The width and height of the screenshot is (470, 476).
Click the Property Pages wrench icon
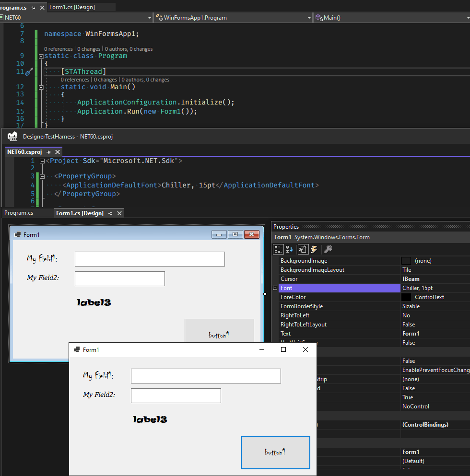(329, 249)
